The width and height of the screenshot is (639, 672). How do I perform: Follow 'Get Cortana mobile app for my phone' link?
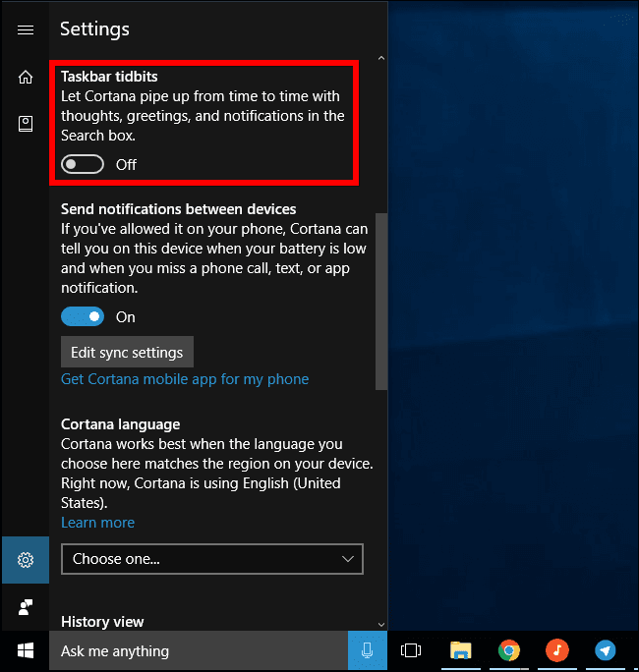pyautogui.click(x=185, y=379)
